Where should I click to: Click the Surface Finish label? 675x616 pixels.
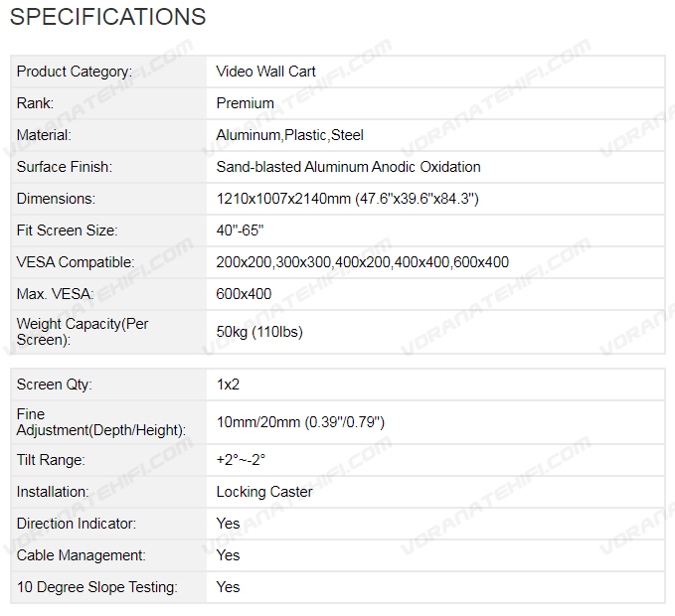point(65,167)
